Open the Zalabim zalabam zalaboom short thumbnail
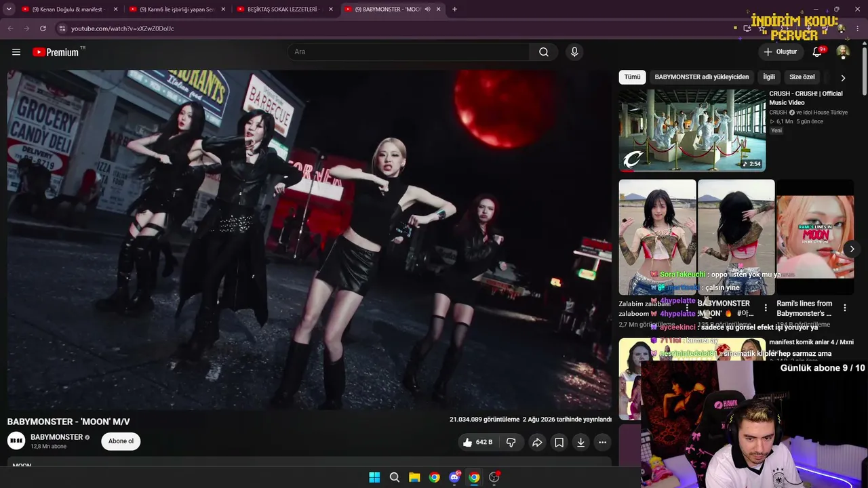Image resolution: width=868 pixels, height=488 pixels. pyautogui.click(x=657, y=237)
